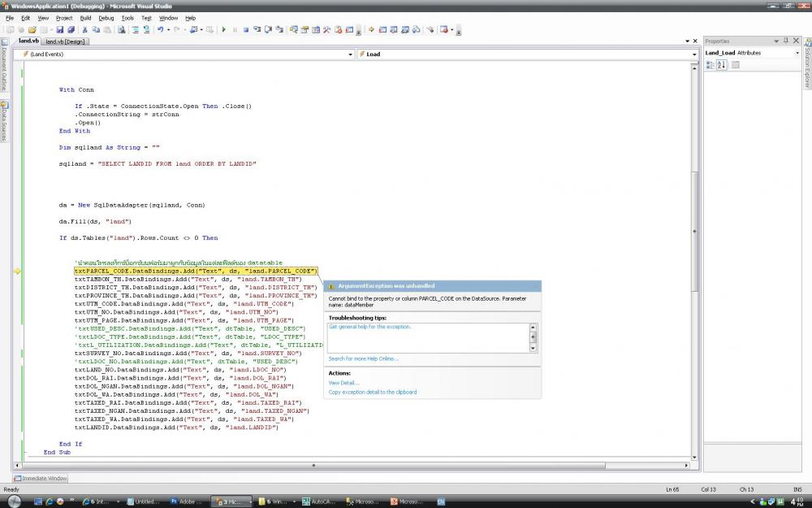Viewport: 812px width, 508px height.
Task: Click 'Get general help for this exception' link
Action: tap(369, 327)
